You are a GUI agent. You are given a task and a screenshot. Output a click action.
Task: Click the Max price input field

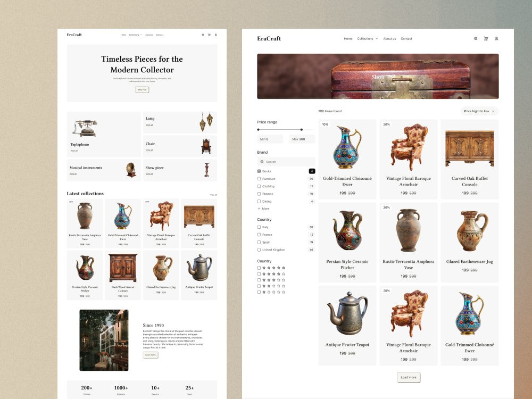pyautogui.click(x=302, y=139)
